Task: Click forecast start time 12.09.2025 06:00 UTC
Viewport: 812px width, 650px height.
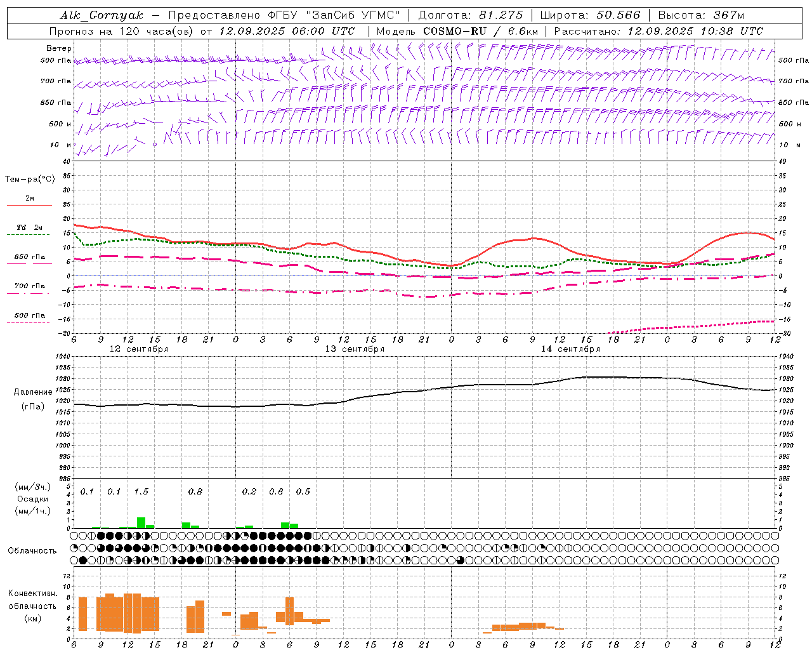Action: 287,31
